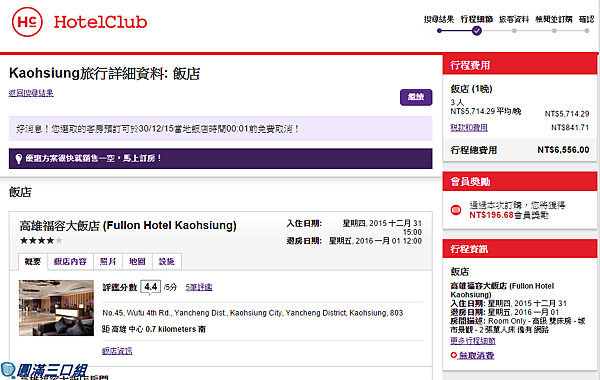Click the total price NT$6,556.00
The height and width of the screenshot is (380, 600).
[x=563, y=150]
